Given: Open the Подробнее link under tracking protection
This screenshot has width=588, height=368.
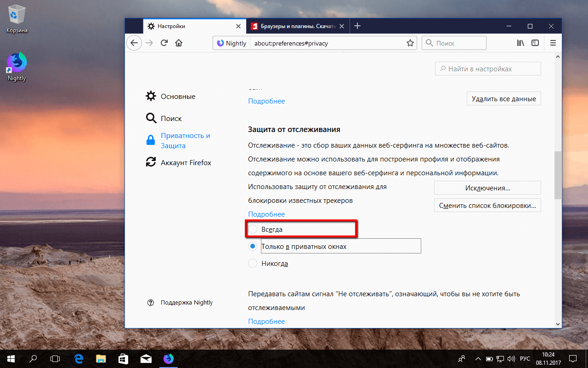Looking at the screenshot, I should 266,214.
